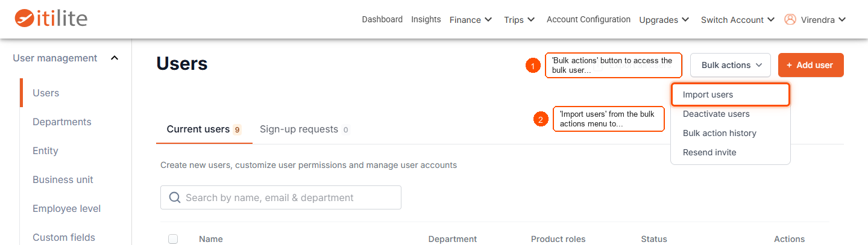Click the Name column header
The height and width of the screenshot is (245, 868).
211,239
